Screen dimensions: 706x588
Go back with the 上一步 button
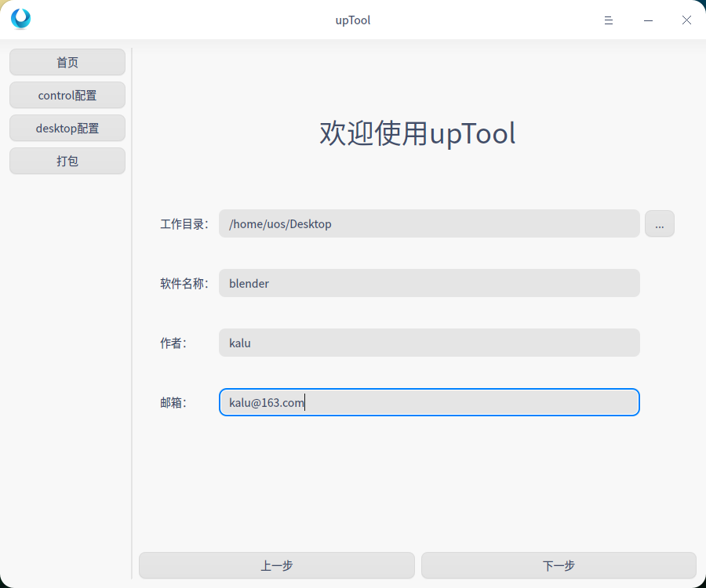(276, 565)
